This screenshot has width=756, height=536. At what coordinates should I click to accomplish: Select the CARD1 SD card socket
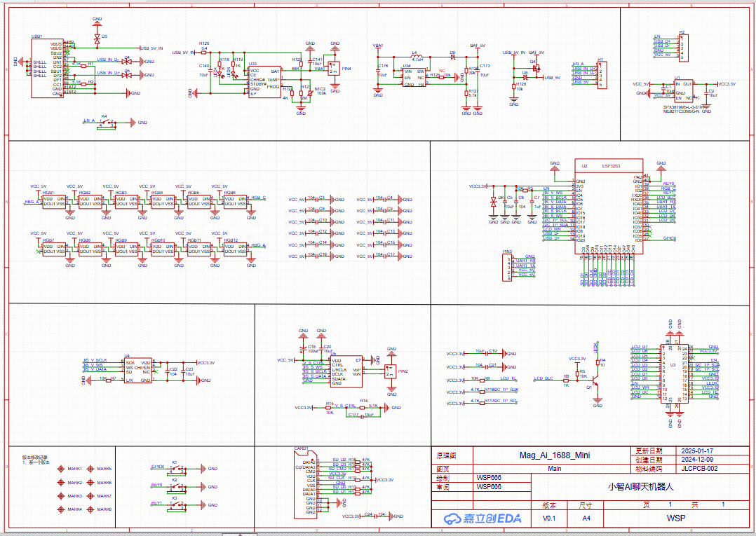point(304,484)
